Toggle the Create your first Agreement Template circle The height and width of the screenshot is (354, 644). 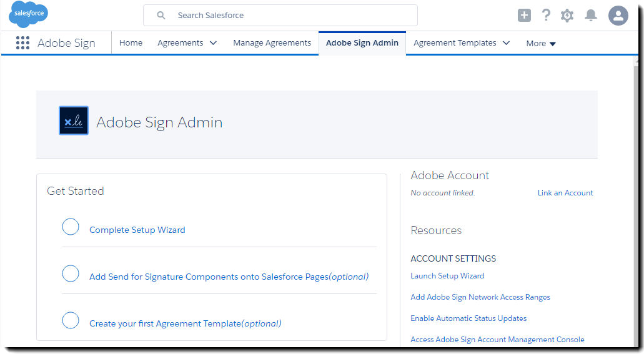tap(70, 320)
